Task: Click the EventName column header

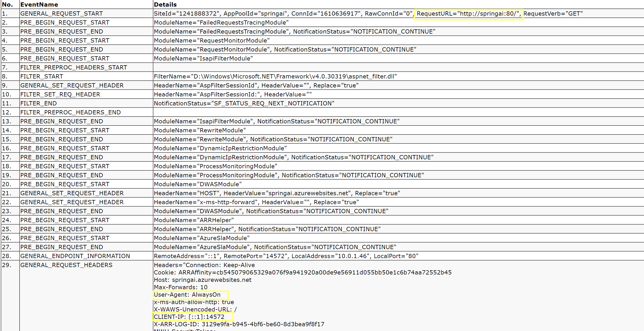Action: (x=39, y=4)
